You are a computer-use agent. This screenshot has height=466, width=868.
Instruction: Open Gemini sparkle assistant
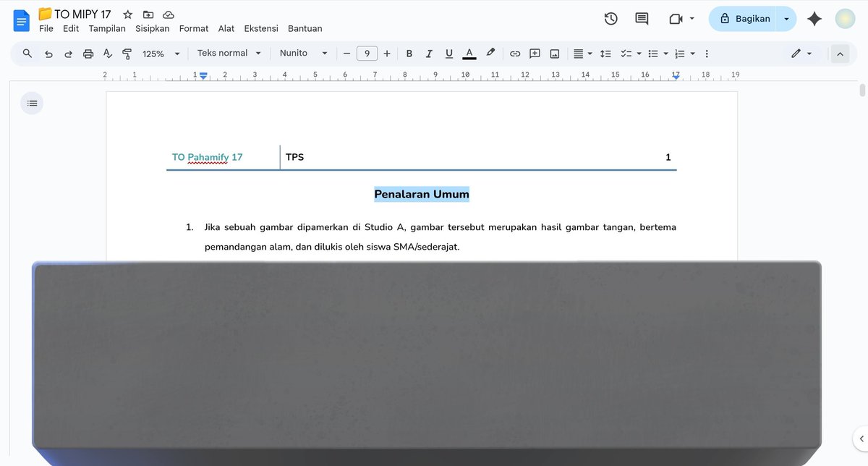point(814,19)
